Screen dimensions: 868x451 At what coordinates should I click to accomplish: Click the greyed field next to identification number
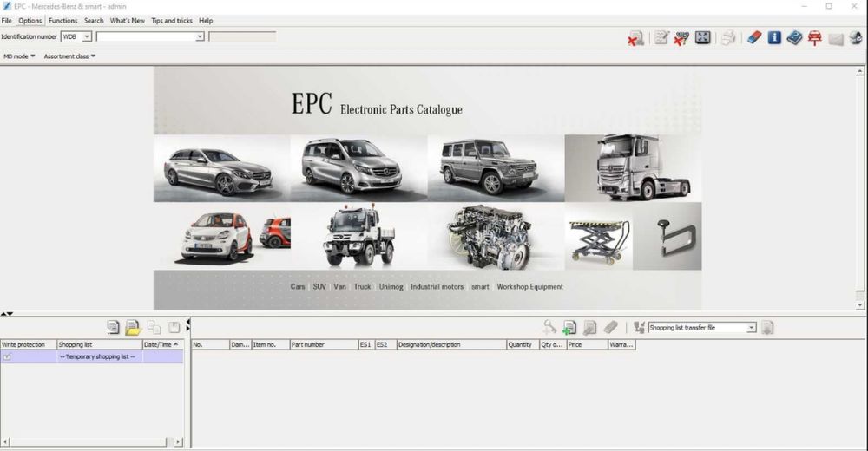click(242, 36)
